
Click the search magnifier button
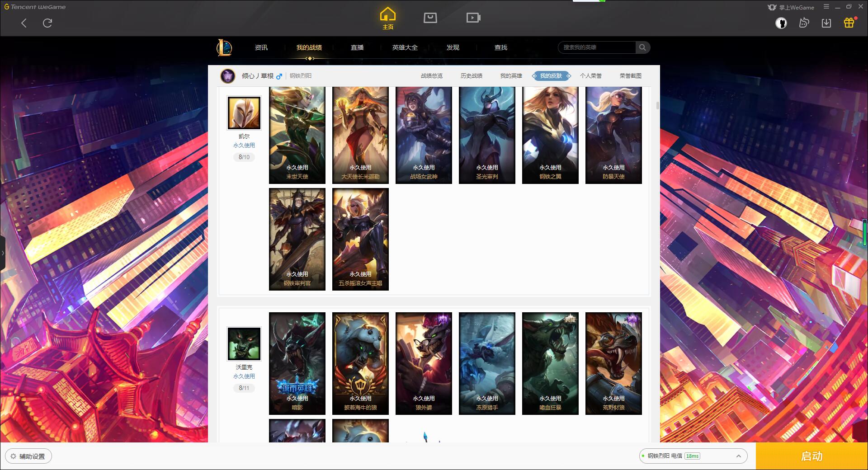pos(642,47)
